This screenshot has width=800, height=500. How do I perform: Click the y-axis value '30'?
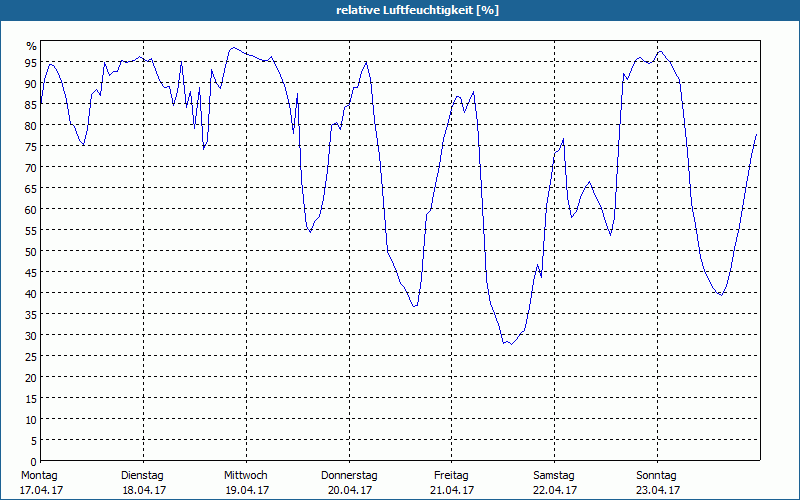[31, 336]
